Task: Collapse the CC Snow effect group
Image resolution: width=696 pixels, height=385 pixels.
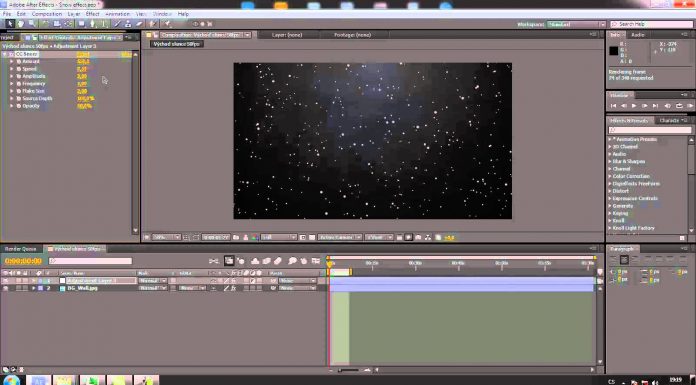Action: 5,54
